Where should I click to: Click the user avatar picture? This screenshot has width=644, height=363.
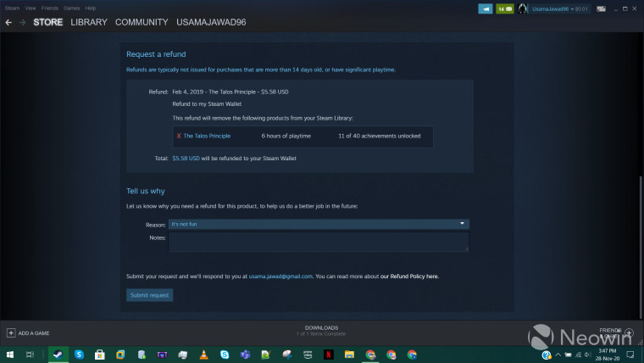523,8
